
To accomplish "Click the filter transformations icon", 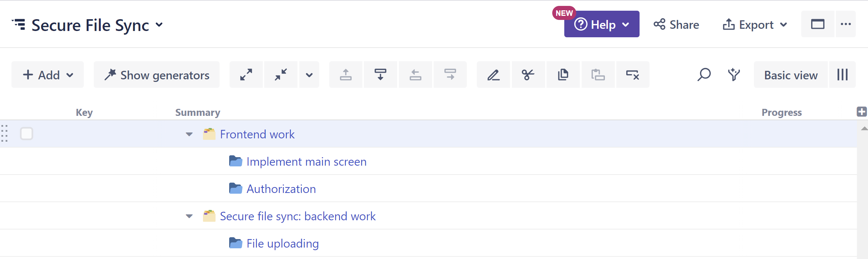I will (x=734, y=75).
